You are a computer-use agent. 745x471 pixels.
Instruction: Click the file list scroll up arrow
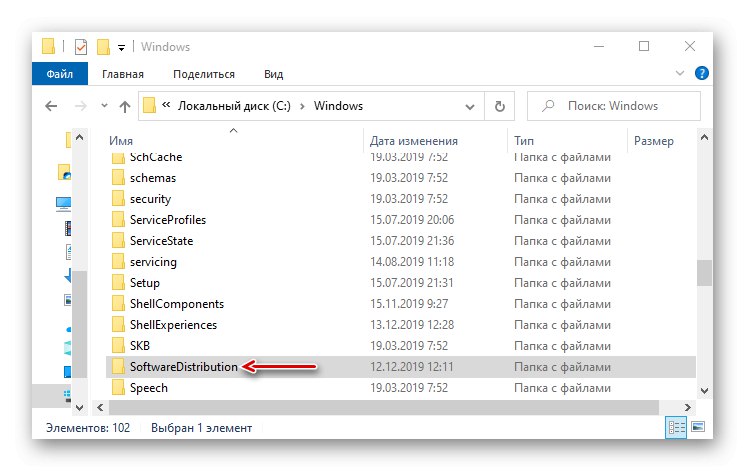tap(704, 138)
